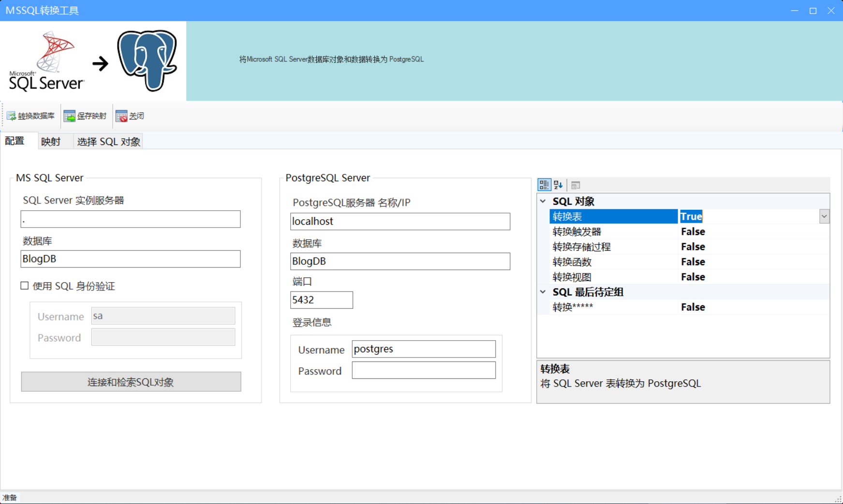Click the 转换数据库 toolbar button

tap(30, 116)
